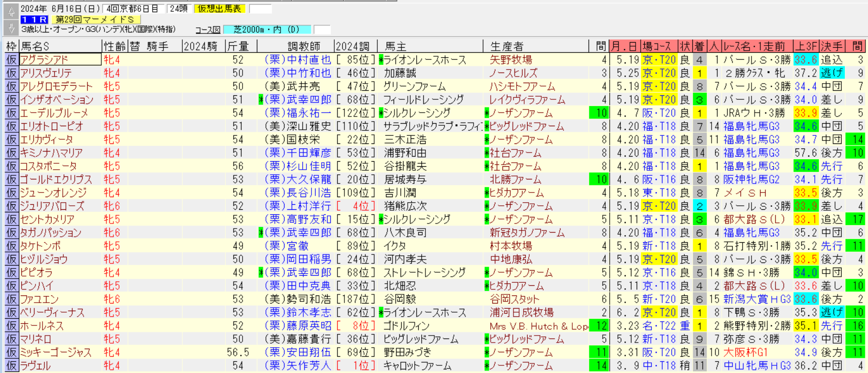Click the レース名・1走前 column header
This screenshot has height=373, width=868.
tap(757, 46)
